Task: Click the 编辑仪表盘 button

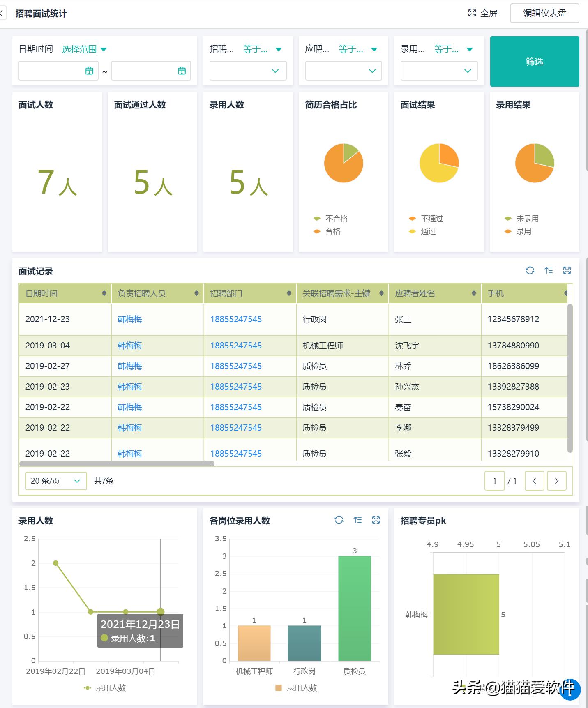Action: (545, 13)
